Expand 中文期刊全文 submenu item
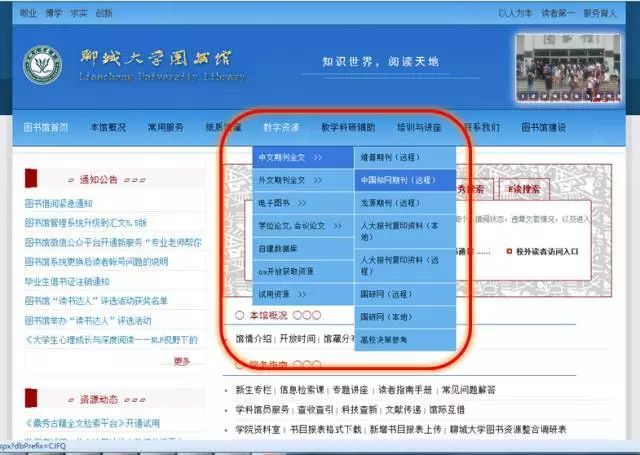 click(x=303, y=158)
